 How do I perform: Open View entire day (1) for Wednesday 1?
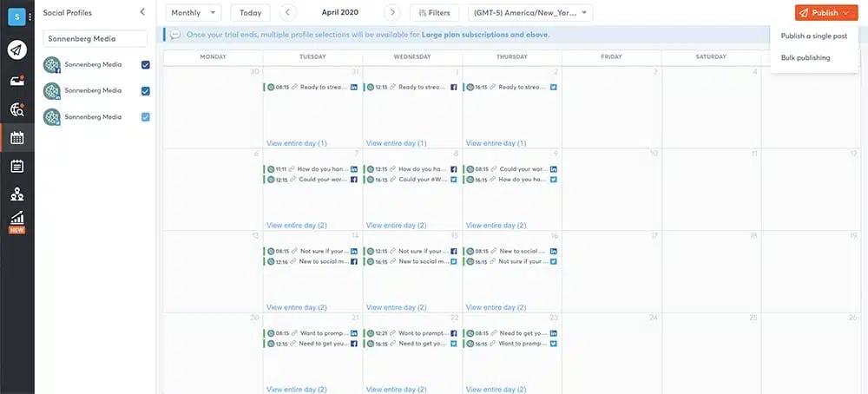(x=397, y=143)
